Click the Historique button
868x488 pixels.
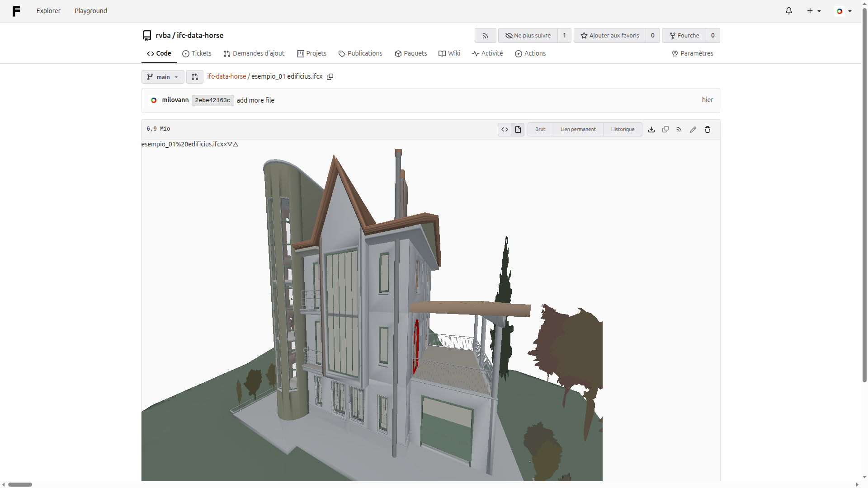point(623,130)
